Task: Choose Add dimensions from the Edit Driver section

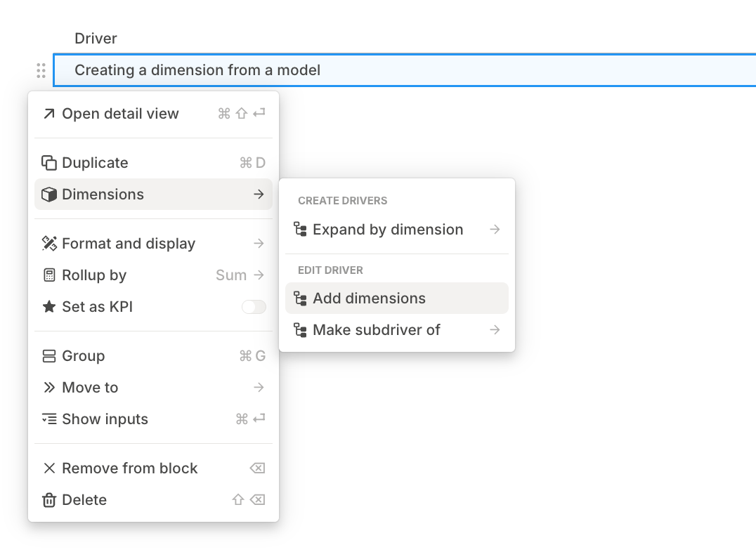Action: pyautogui.click(x=370, y=298)
